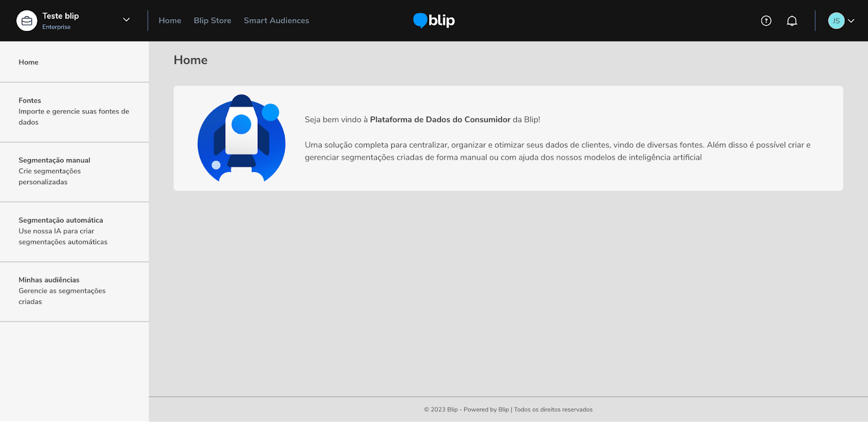The width and height of the screenshot is (868, 422).
Task: Click the 'Uma solução completa' description paragraph
Action: pos(558,151)
